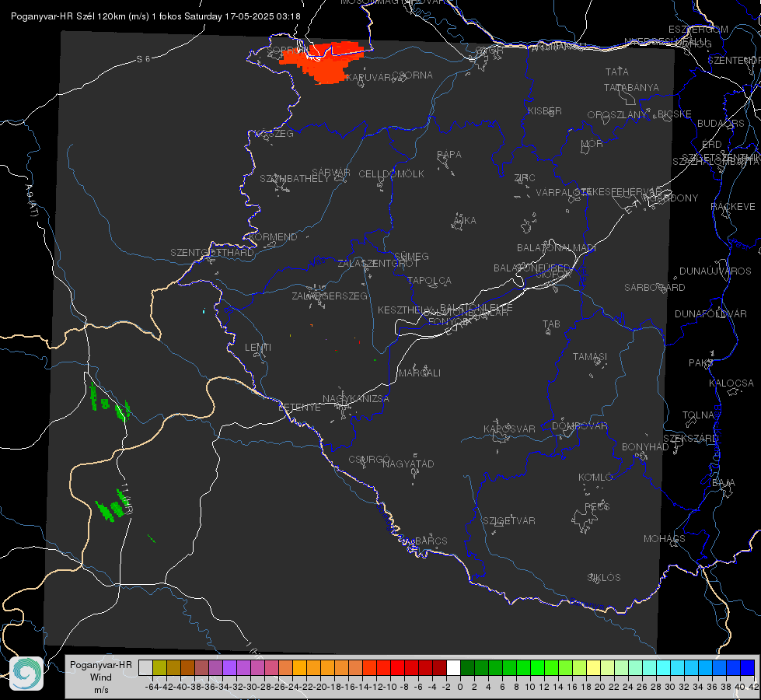761x700 pixels.
Task: Select the NAGYKANIZSA label
Action: [356, 399]
